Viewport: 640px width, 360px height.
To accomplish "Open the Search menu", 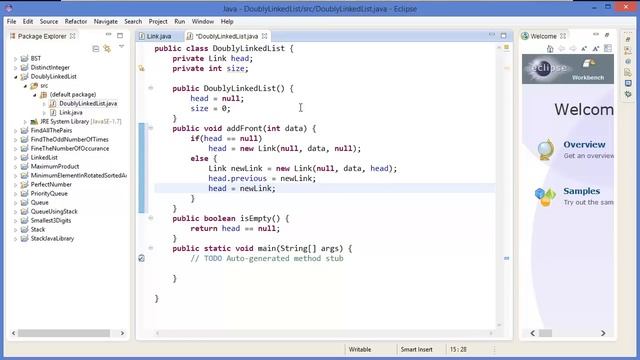I will tap(133, 22).
